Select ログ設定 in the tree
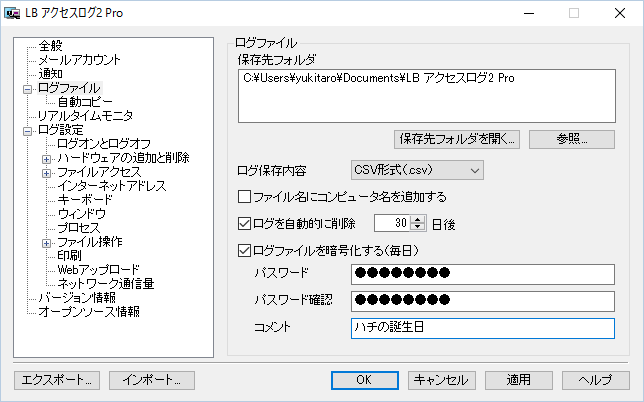Screen dimensions: 644x402 61,130
